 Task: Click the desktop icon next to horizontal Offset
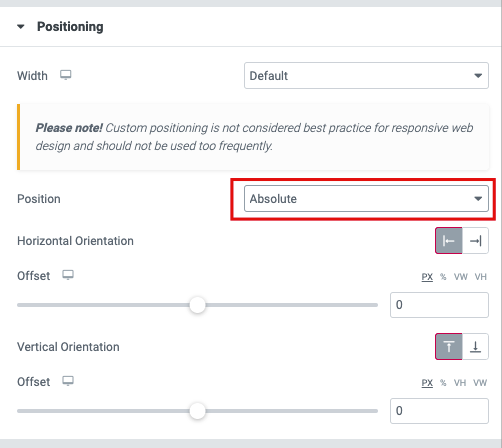pos(68,275)
